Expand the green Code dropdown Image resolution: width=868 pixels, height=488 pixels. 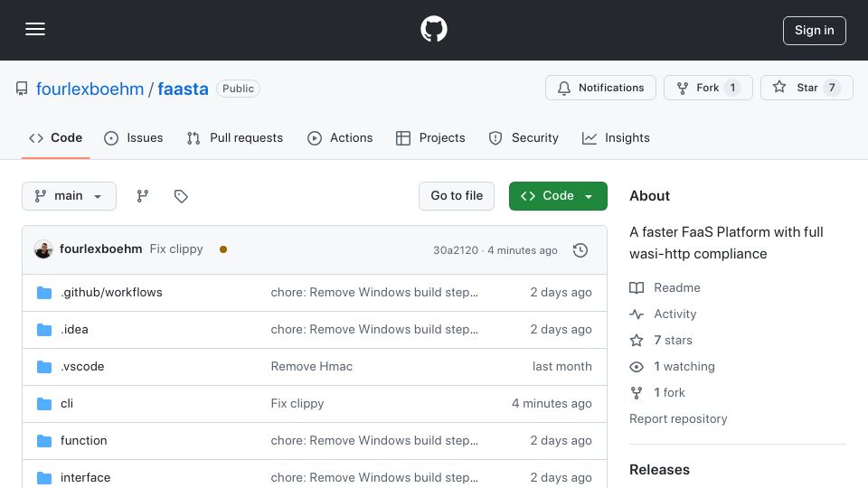click(x=558, y=196)
